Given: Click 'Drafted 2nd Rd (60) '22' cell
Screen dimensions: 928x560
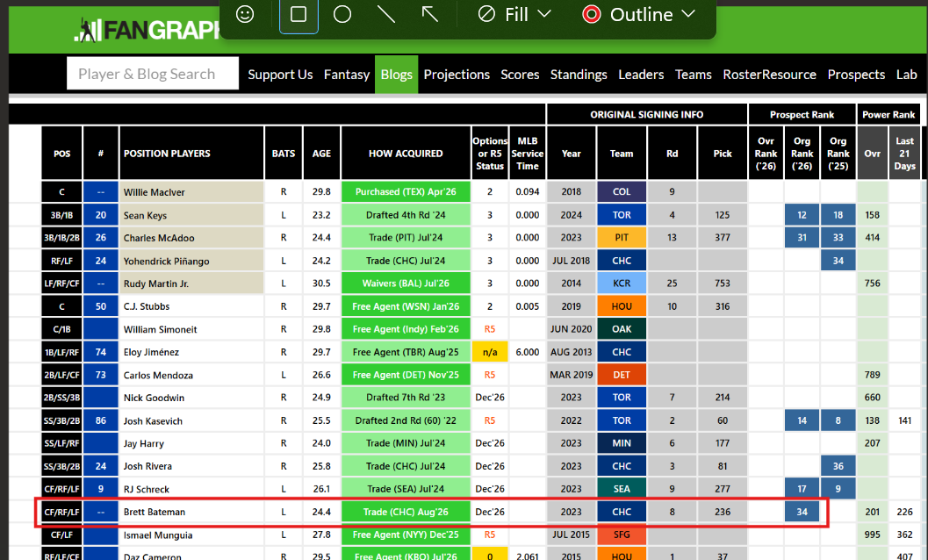Looking at the screenshot, I should click(406, 421).
